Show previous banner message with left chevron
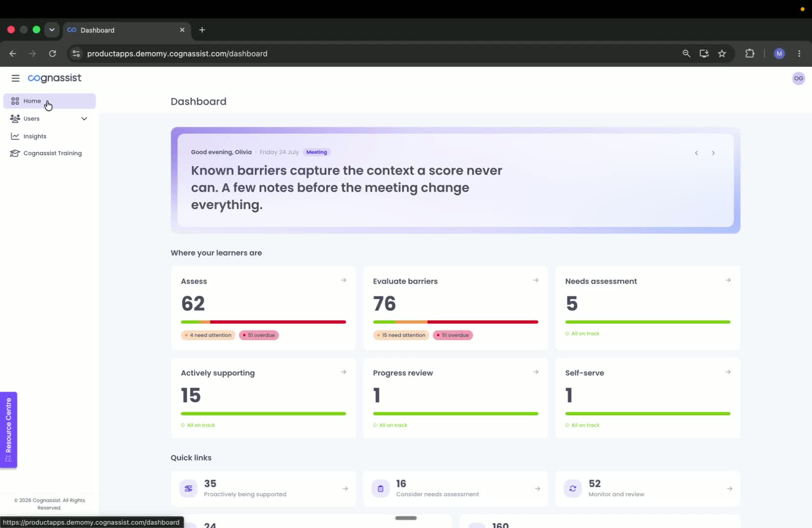This screenshot has width=812, height=528. tap(697, 153)
